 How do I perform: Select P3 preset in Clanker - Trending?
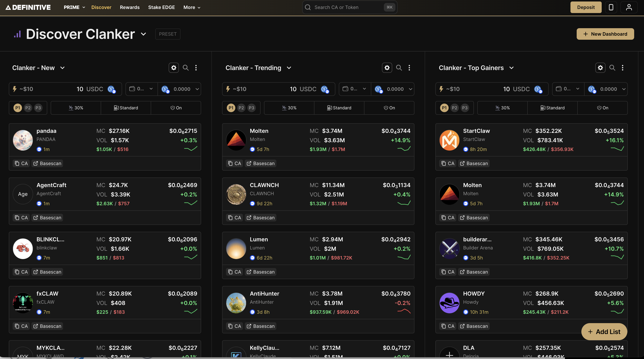click(x=251, y=108)
